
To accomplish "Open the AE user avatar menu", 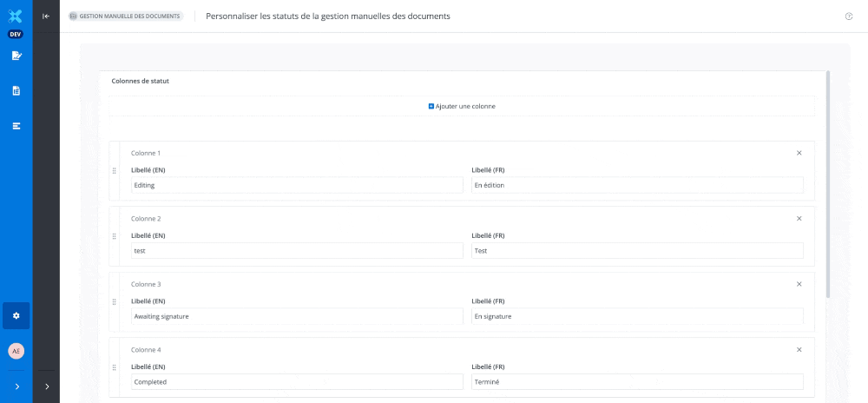I will [x=16, y=351].
